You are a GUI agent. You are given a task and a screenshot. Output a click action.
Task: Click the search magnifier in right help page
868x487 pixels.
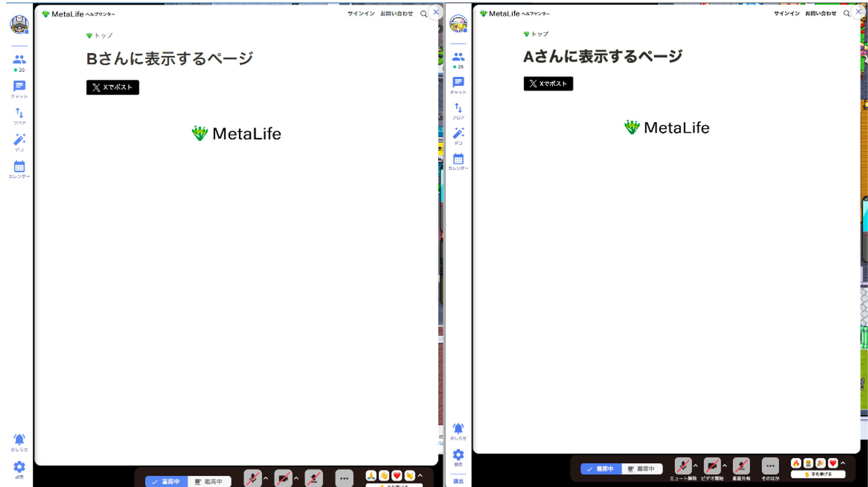point(846,13)
